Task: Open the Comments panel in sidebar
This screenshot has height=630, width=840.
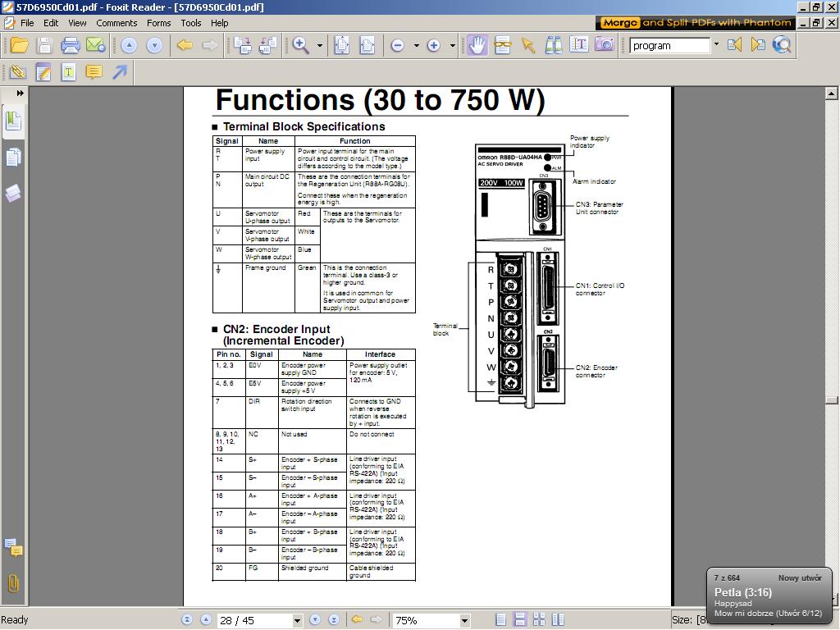Action: 13,547
